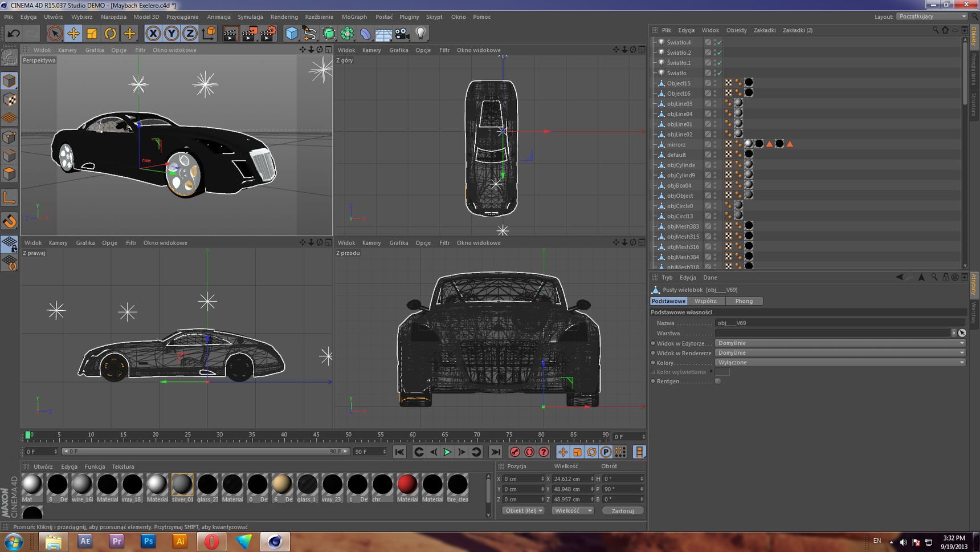Switch to the Współrz. tab
Screen dimensions: 980x552
707,301
